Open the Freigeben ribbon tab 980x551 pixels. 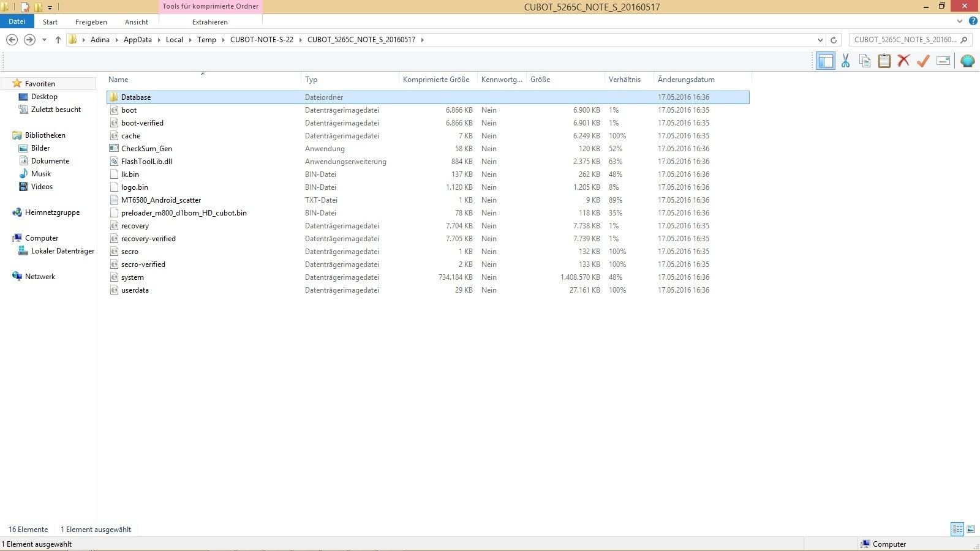(91, 22)
